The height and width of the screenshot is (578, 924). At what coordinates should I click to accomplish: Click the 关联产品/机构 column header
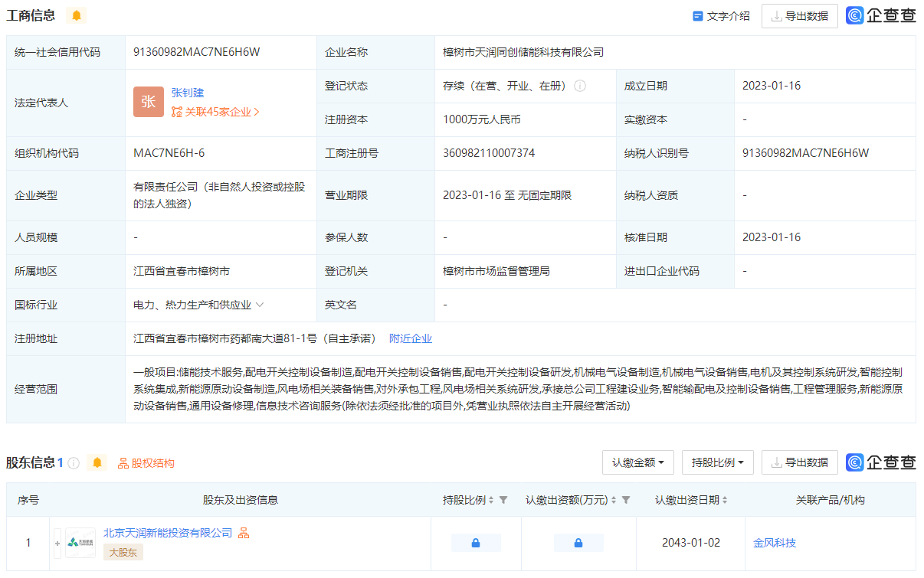pos(831,500)
